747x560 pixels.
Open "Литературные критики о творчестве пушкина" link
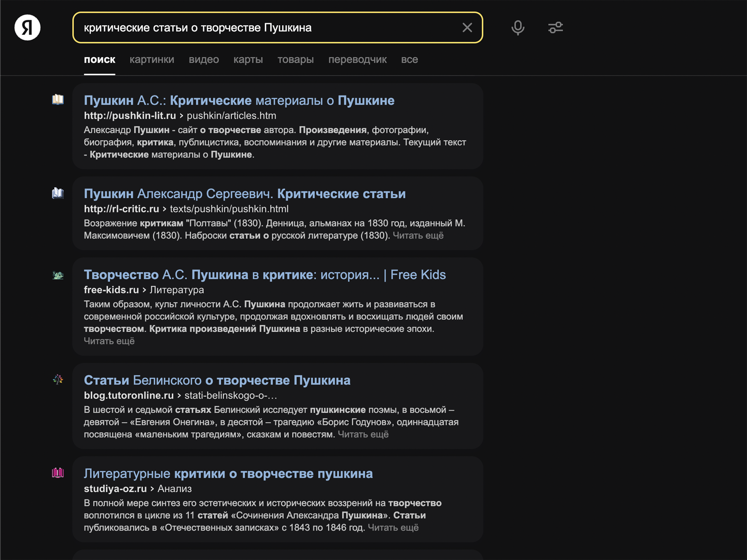coord(228,474)
